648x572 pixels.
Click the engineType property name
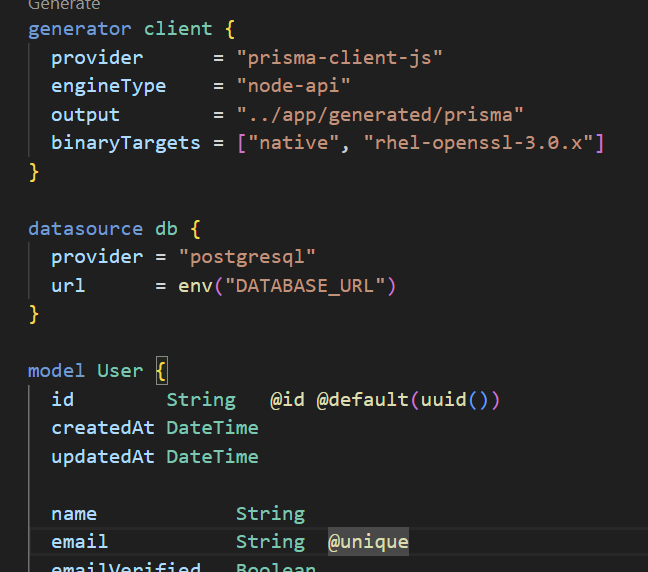[109, 87]
